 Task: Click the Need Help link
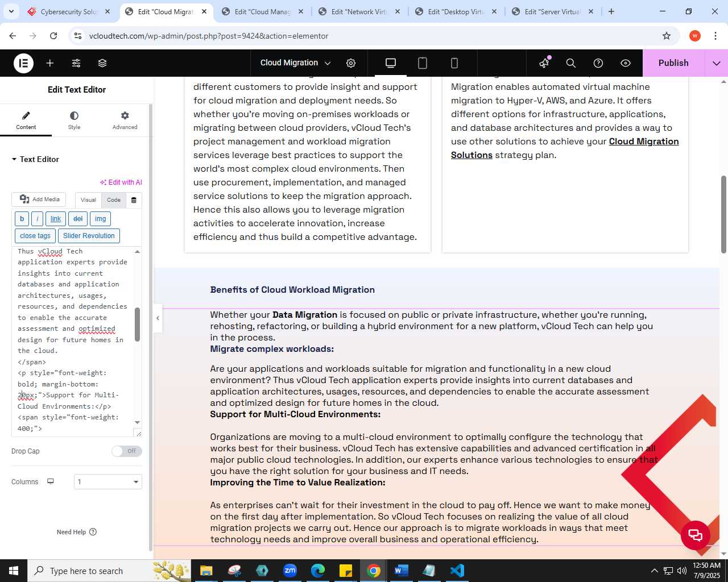tap(77, 532)
